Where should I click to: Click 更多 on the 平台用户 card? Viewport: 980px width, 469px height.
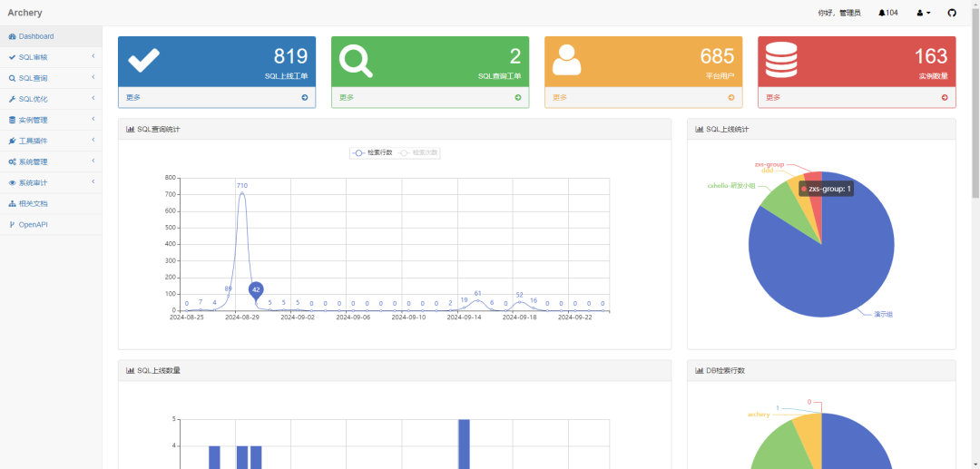[559, 97]
